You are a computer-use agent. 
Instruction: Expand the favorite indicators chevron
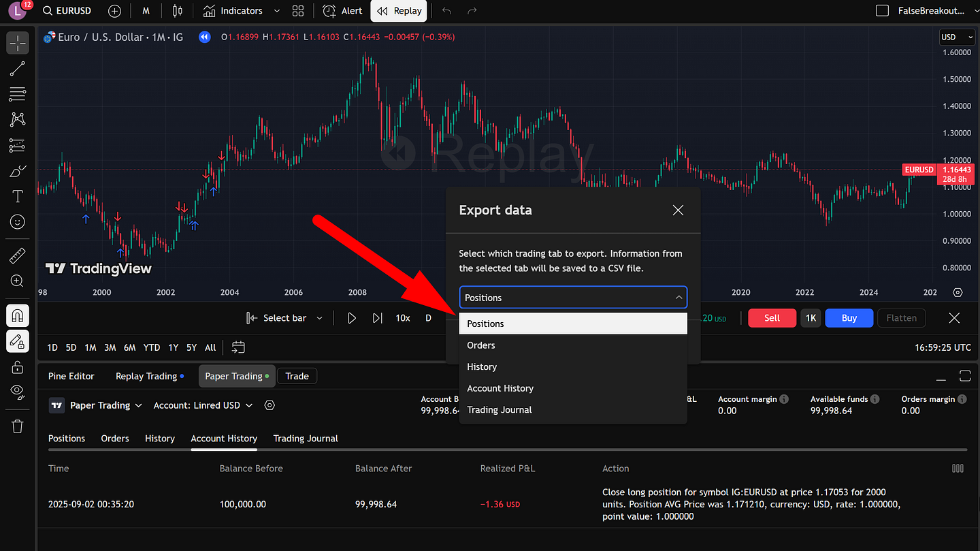(276, 11)
